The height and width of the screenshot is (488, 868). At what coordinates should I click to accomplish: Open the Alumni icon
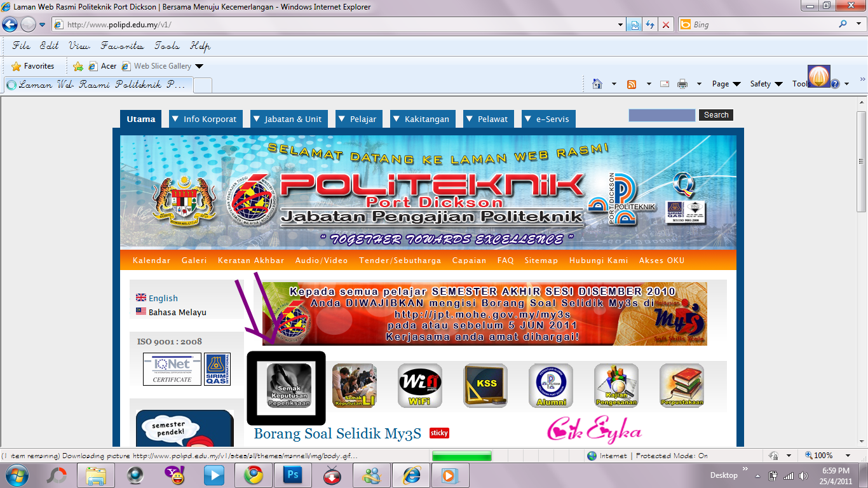click(x=551, y=385)
